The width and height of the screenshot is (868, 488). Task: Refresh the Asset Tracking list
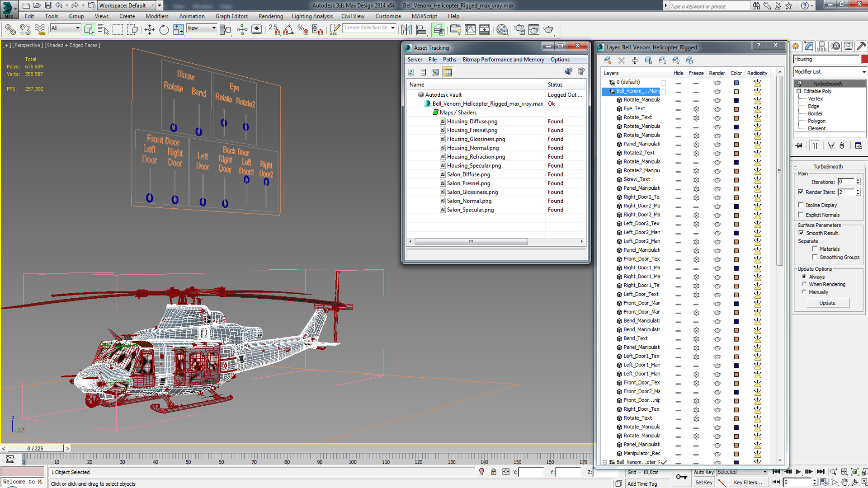coord(411,72)
